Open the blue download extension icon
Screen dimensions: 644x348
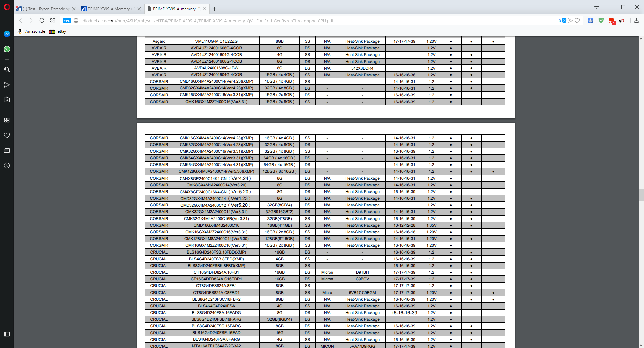pyautogui.click(x=591, y=21)
